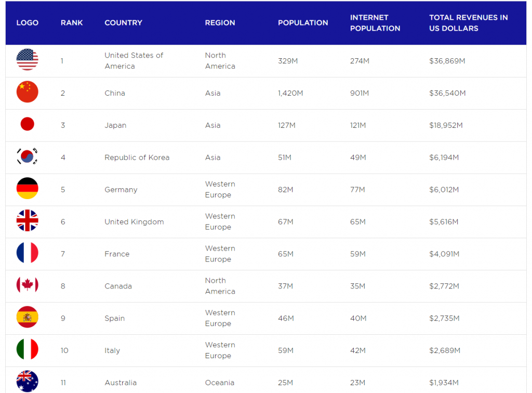Click the POPULATION column header

click(x=303, y=23)
